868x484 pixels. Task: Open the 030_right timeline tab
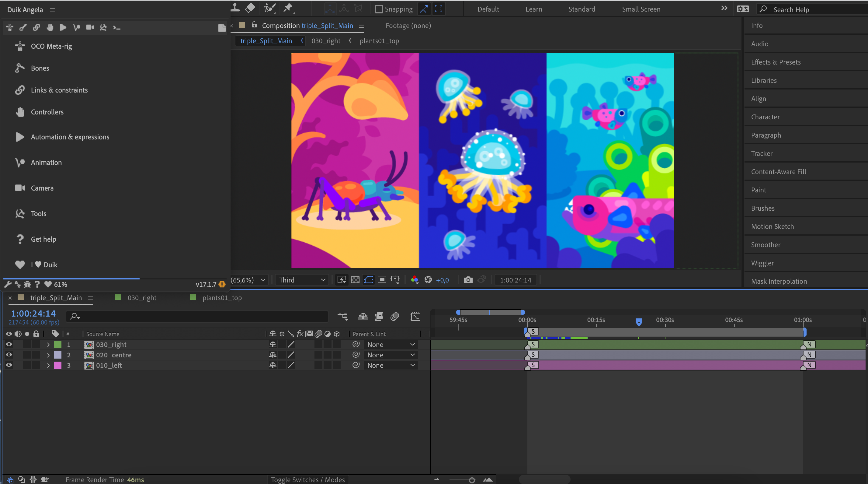(142, 297)
